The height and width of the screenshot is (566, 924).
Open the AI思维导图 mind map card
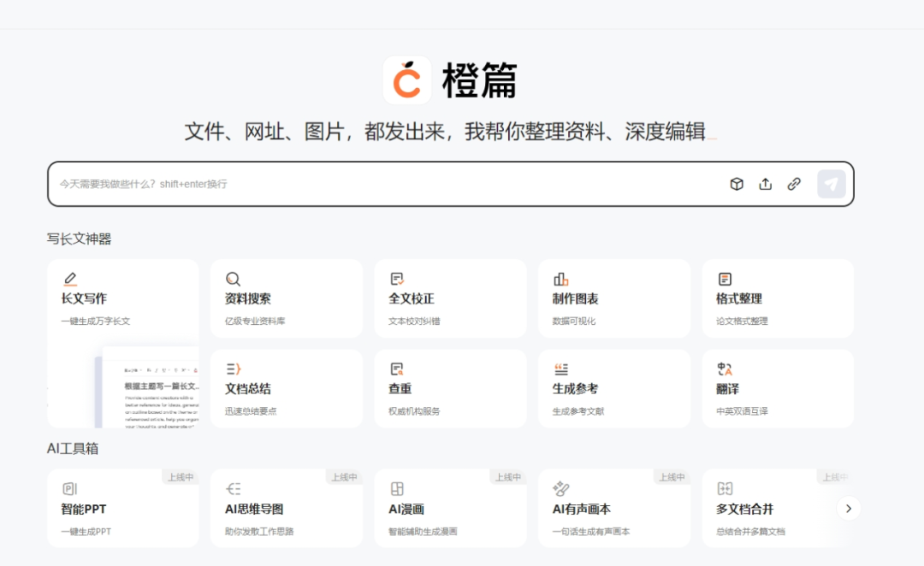(286, 509)
